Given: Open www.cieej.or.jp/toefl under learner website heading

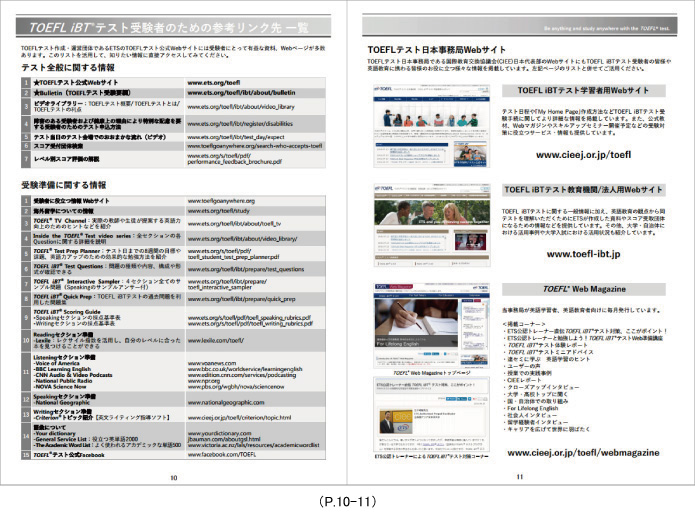Looking at the screenshot, I should tap(583, 155).
